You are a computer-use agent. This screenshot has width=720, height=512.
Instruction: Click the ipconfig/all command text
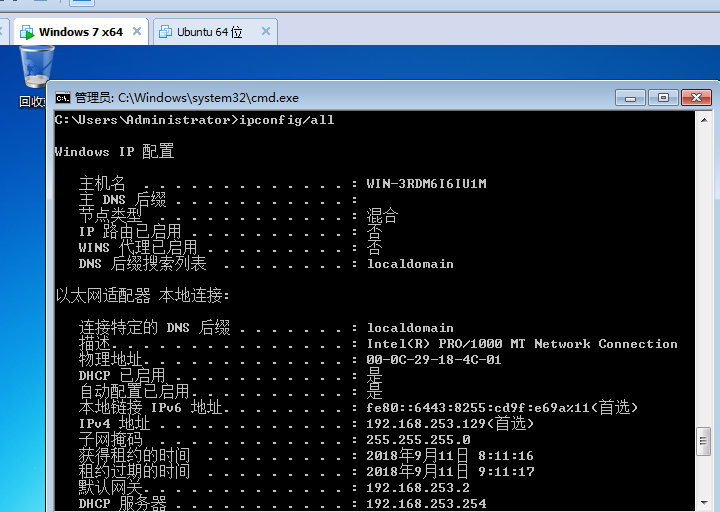click(287, 120)
